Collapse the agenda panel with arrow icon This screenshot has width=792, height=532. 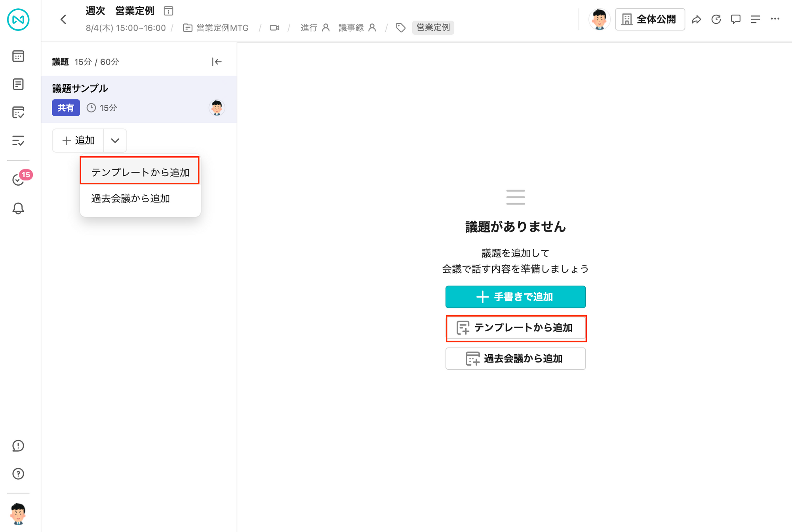(217, 62)
